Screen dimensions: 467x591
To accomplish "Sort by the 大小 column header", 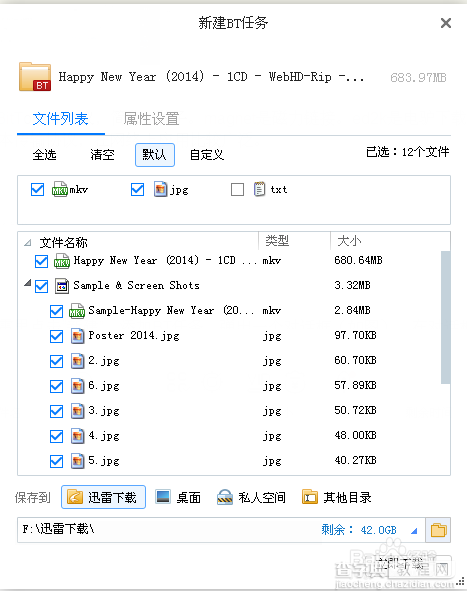I will click(x=349, y=240).
